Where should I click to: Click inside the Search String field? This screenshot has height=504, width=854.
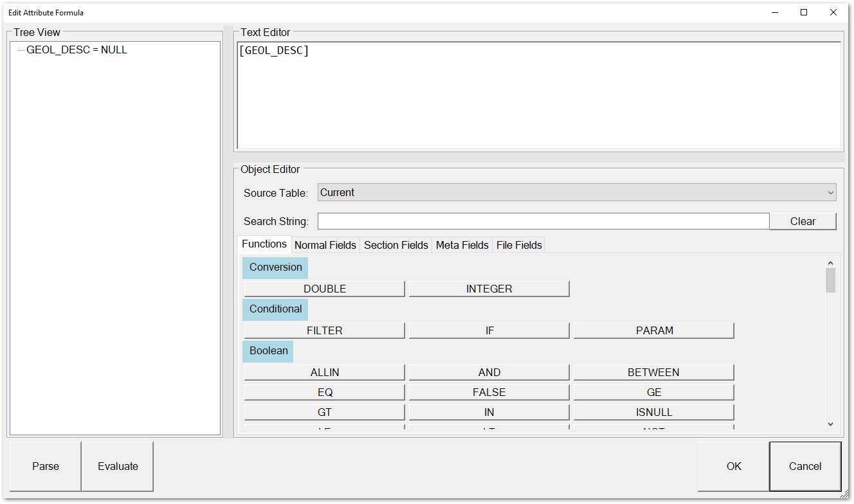pyautogui.click(x=543, y=221)
